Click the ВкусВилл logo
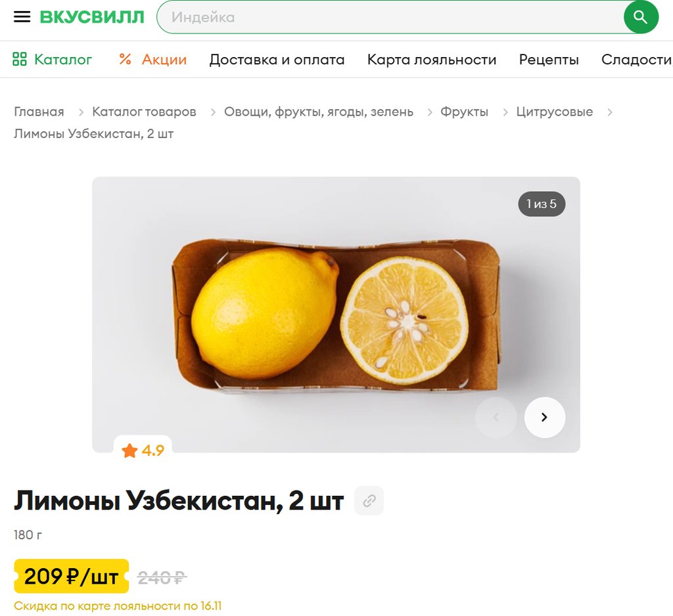Viewport: 673px width, 616px height. click(92, 17)
